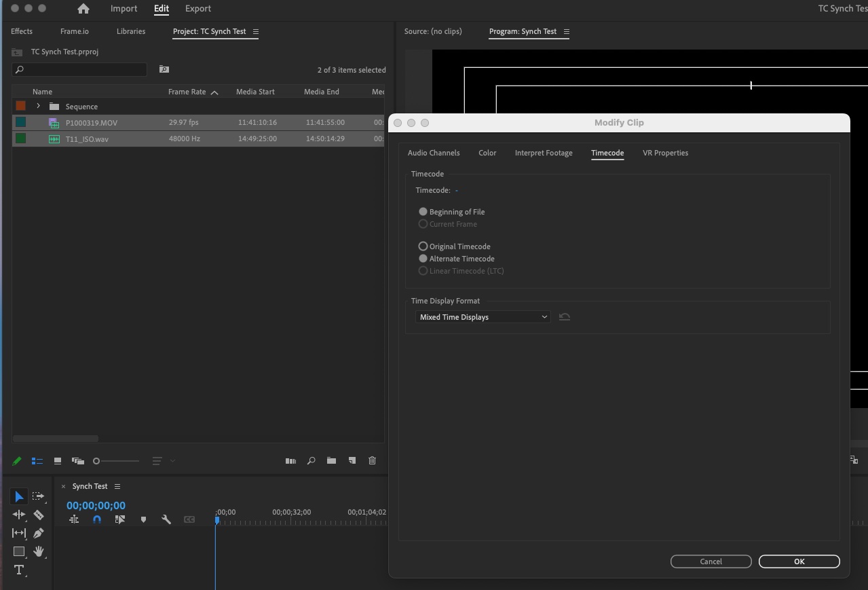Image resolution: width=868 pixels, height=590 pixels.
Task: Open the timeline settings wrench menu
Action: tap(166, 519)
